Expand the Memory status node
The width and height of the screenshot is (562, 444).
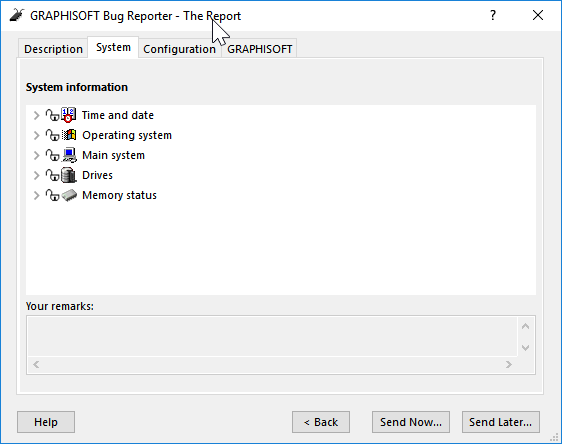[x=36, y=196]
